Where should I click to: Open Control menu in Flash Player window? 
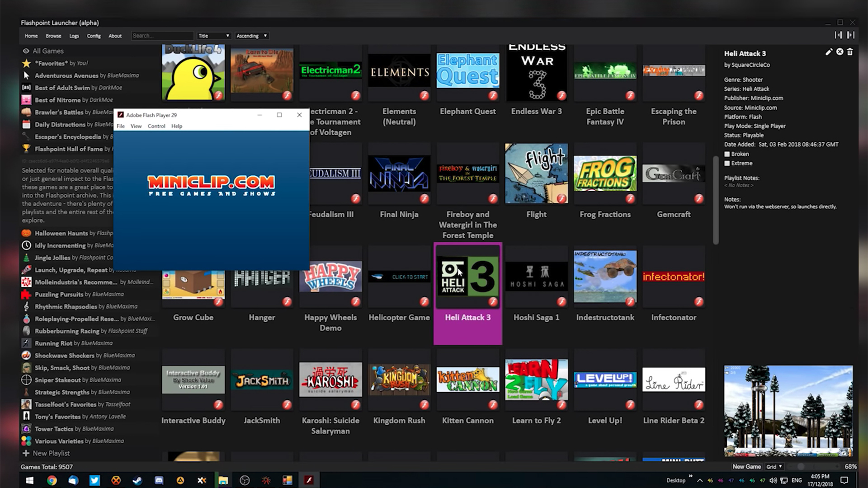tap(156, 126)
